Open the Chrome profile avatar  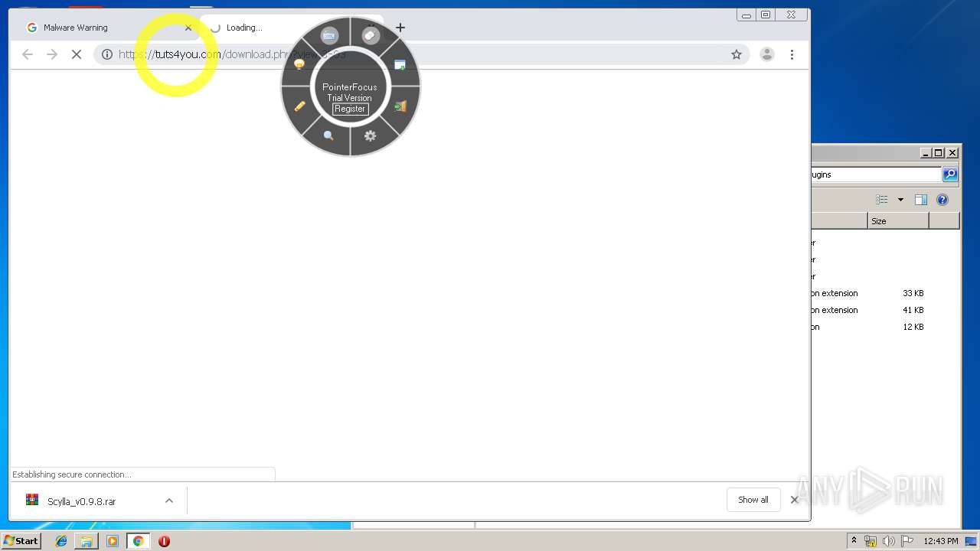click(766, 54)
